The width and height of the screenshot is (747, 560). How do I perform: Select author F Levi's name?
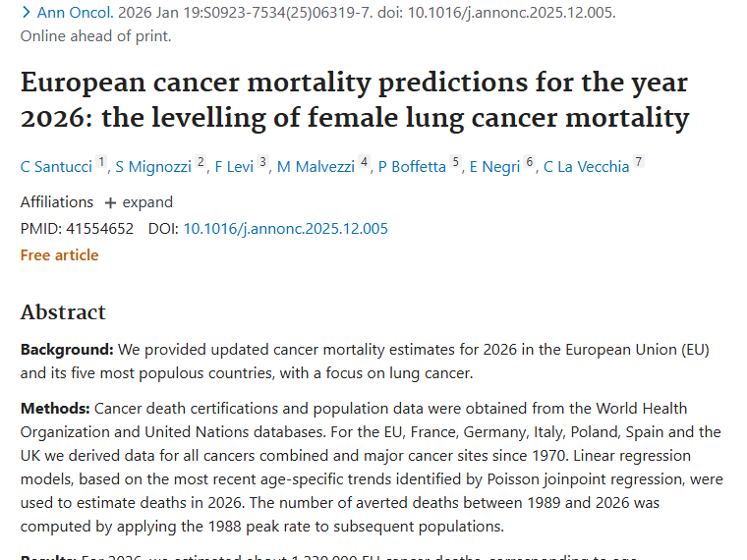[233, 166]
